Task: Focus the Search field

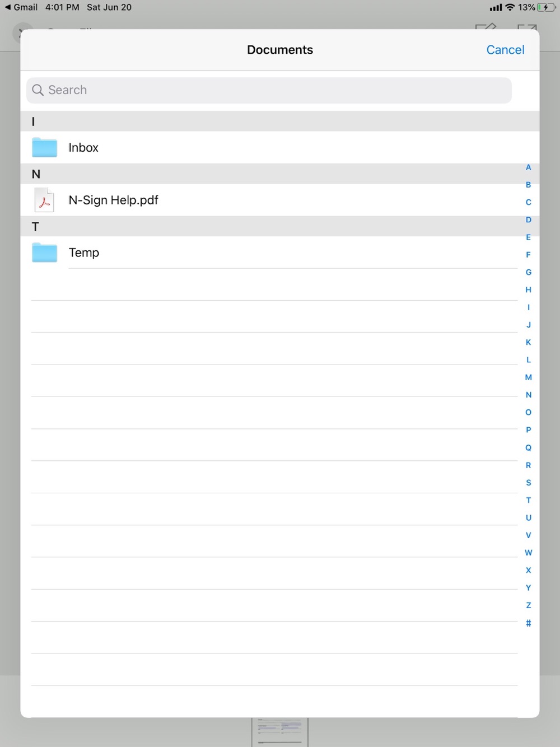Action: [269, 90]
